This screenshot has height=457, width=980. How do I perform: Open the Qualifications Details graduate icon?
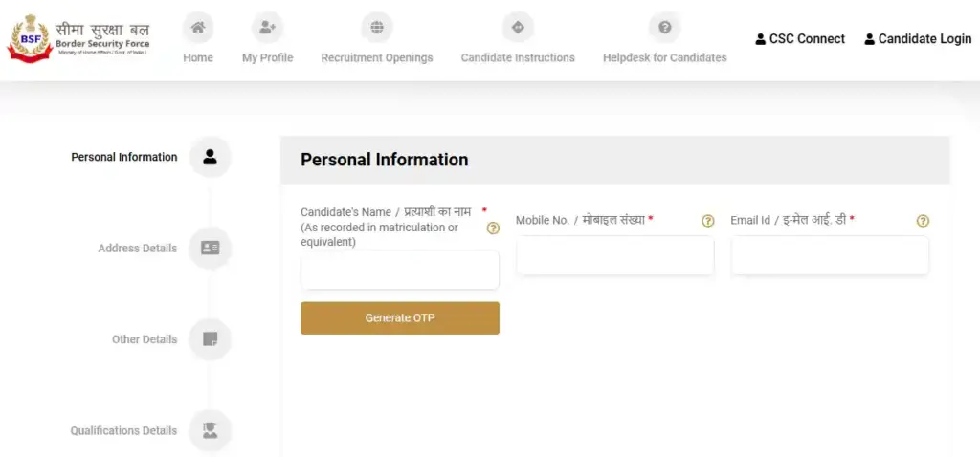coord(211,430)
